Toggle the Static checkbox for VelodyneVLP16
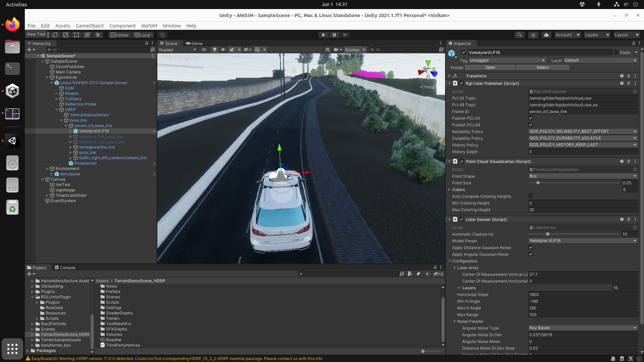This screenshot has height=362, width=644. [616, 52]
